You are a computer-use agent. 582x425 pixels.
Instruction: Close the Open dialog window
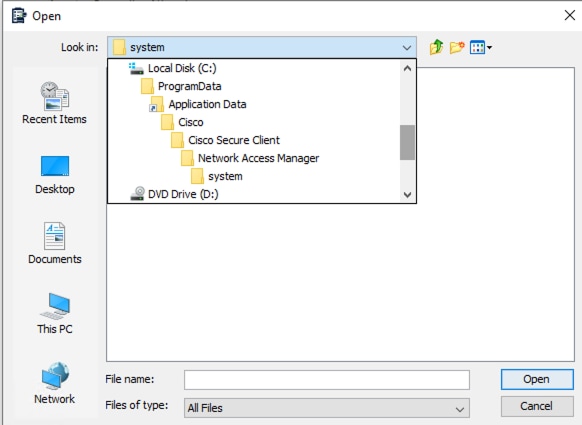(569, 15)
